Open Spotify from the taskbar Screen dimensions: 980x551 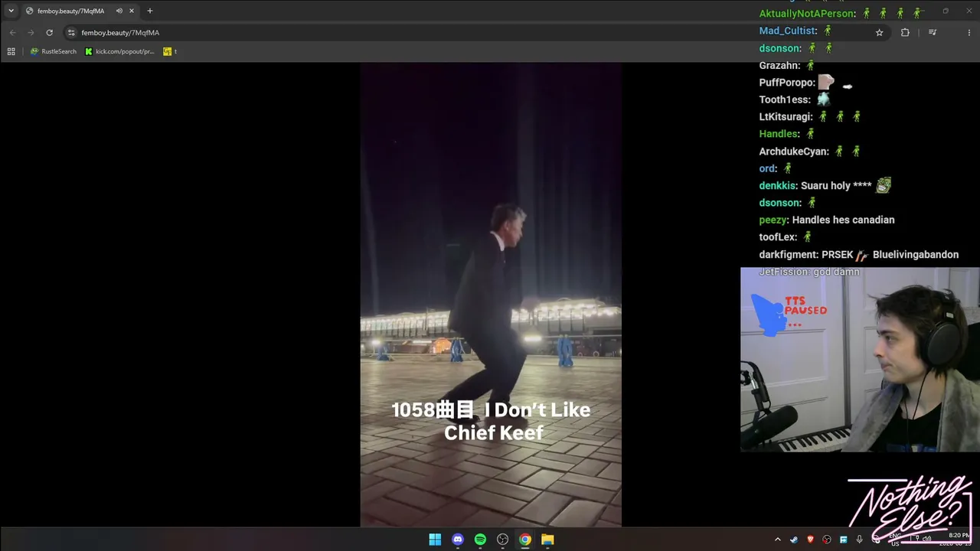click(x=480, y=540)
